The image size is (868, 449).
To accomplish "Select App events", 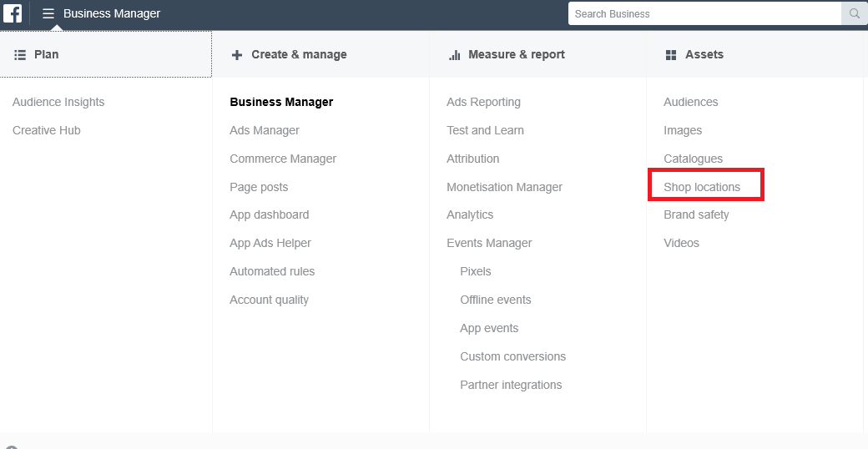I will [x=489, y=328].
